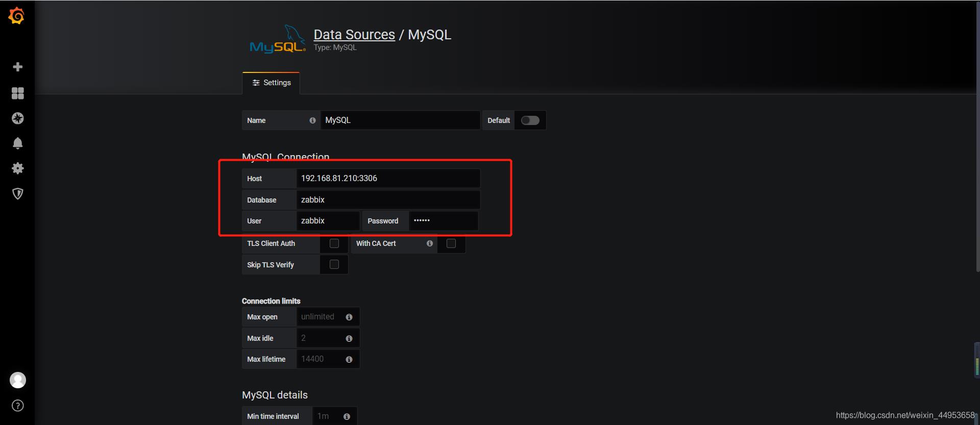980x425 pixels.
Task: Open the Grafana home logo
Action: pyautogui.click(x=17, y=16)
